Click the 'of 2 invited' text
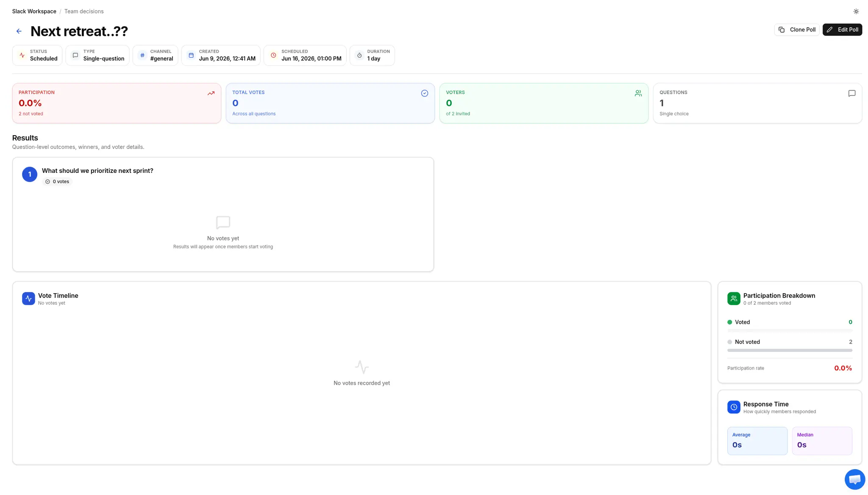The height and width of the screenshot is (495, 868). (x=458, y=114)
